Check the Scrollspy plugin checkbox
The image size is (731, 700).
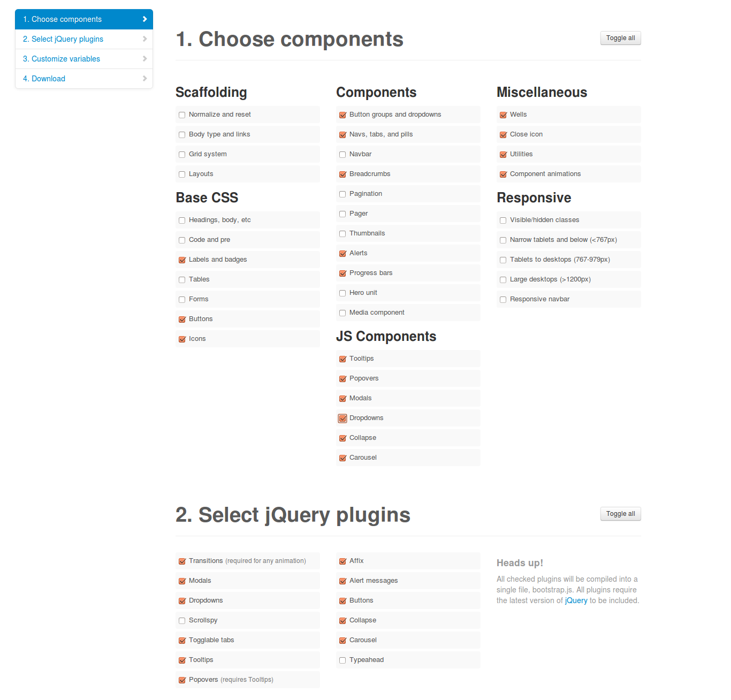pyautogui.click(x=182, y=621)
